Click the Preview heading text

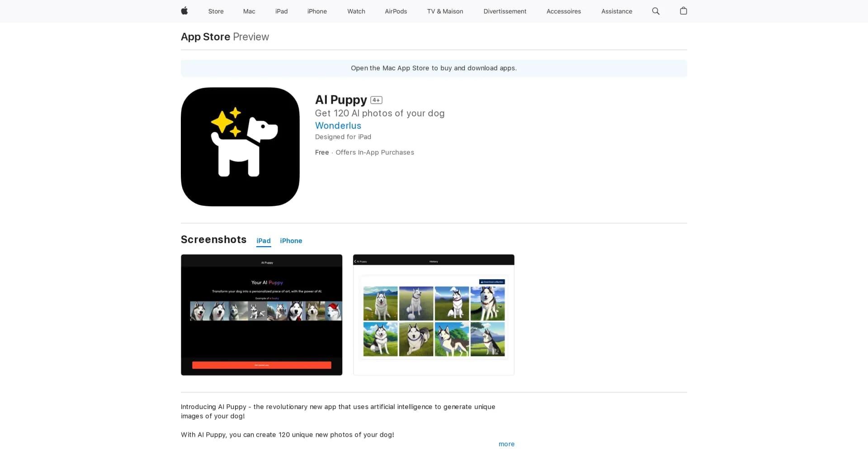251,37
